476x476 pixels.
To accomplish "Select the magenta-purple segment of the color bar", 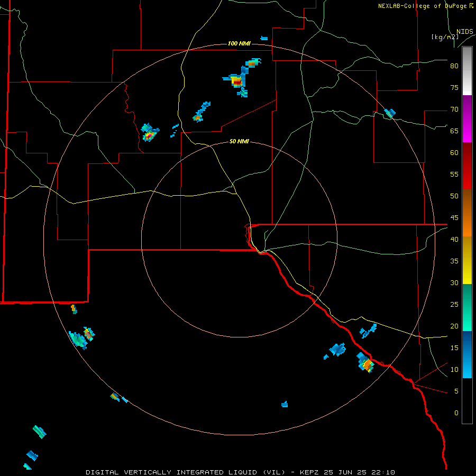I will (467, 118).
